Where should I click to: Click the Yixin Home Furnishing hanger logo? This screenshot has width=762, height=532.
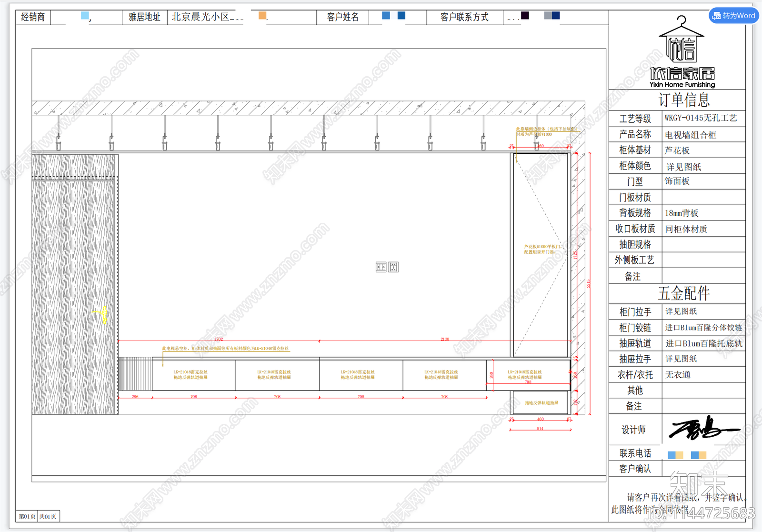(x=682, y=51)
